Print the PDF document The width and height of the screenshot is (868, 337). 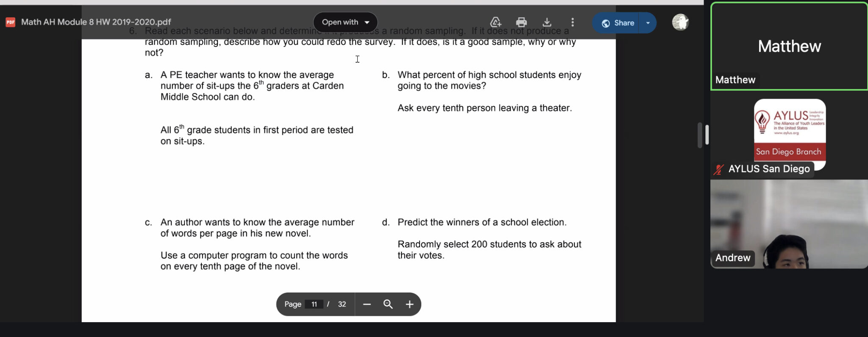tap(521, 22)
